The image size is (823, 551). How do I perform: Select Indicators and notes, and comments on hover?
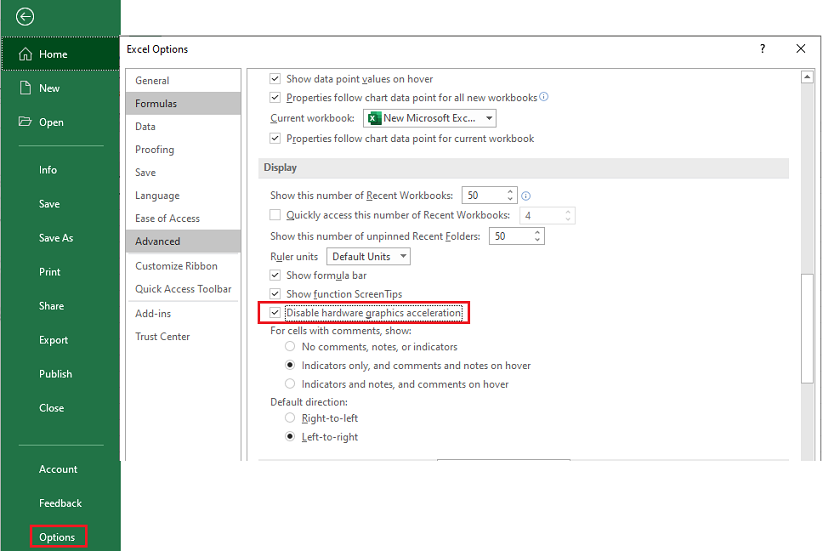[290, 384]
